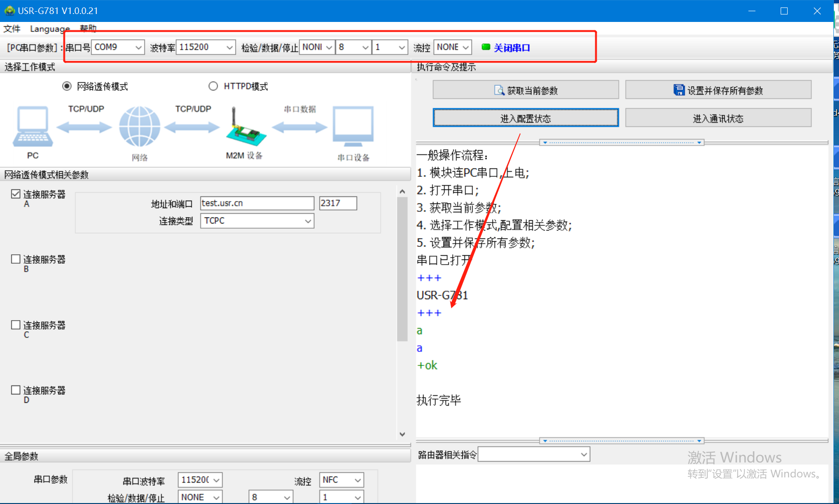Click the test.usr.cn address input field
This screenshot has width=839, height=504.
pyautogui.click(x=257, y=203)
